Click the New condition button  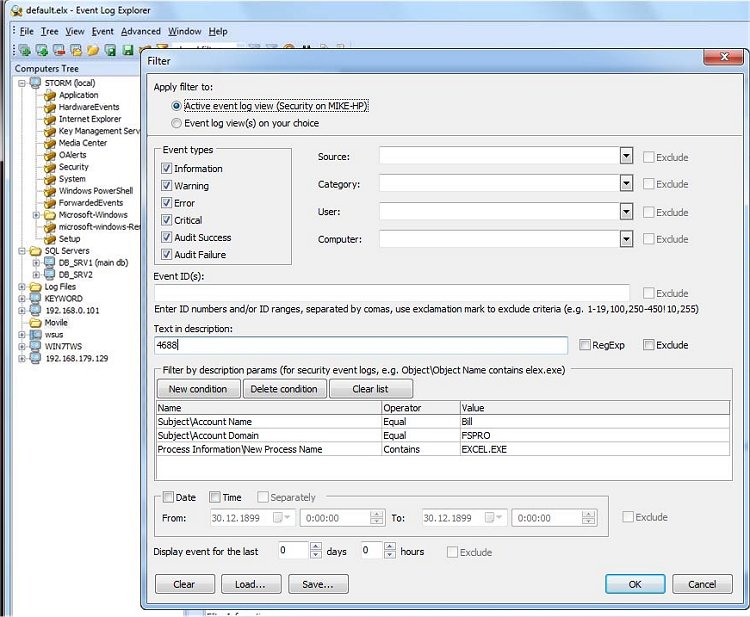(198, 389)
